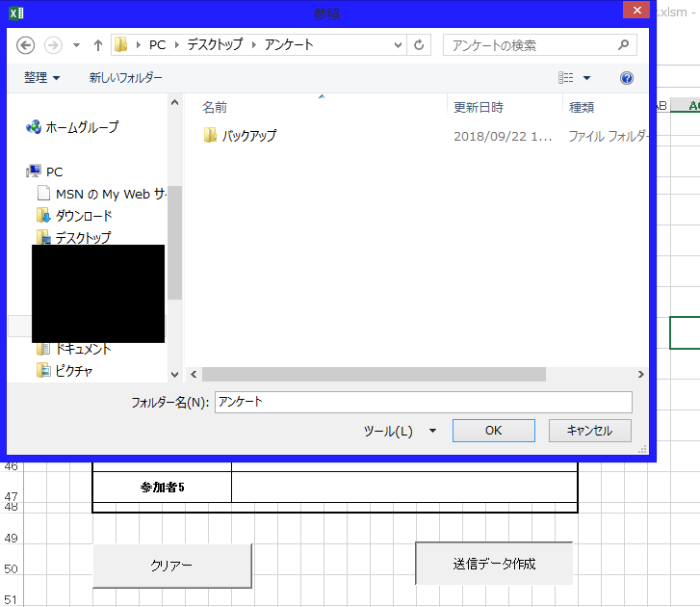Click the フォルダー名 input field
Viewport: 700px width, 607px height.
(x=423, y=402)
